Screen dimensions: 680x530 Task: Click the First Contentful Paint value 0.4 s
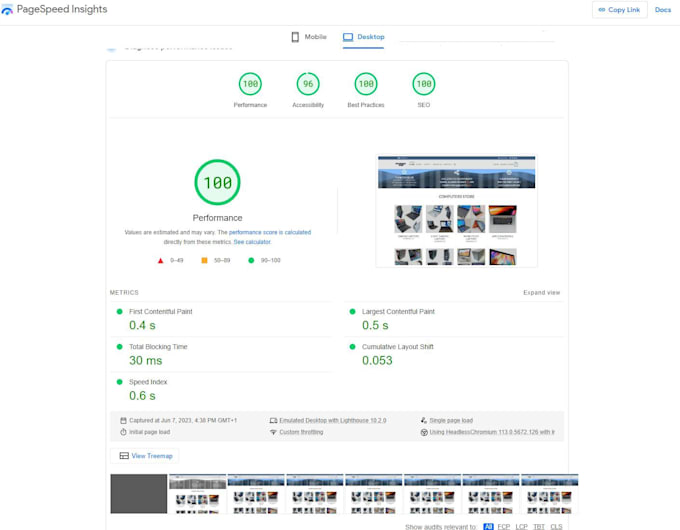(x=142, y=325)
